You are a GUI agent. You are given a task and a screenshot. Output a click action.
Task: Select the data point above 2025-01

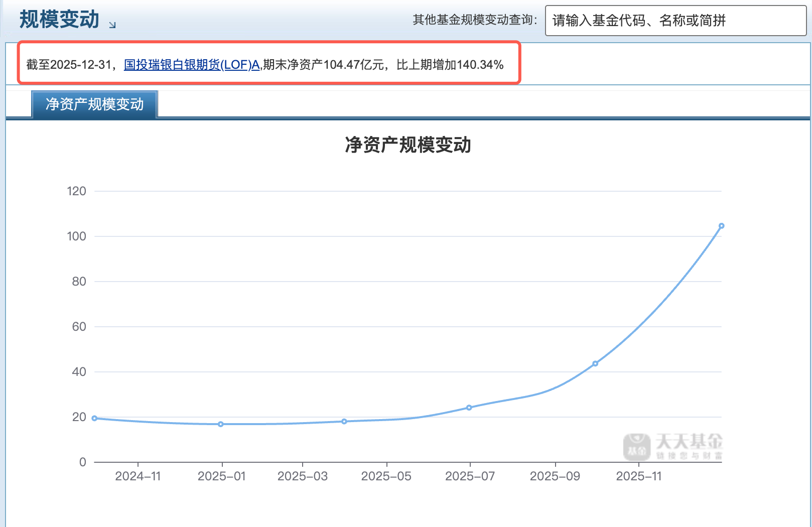221,424
